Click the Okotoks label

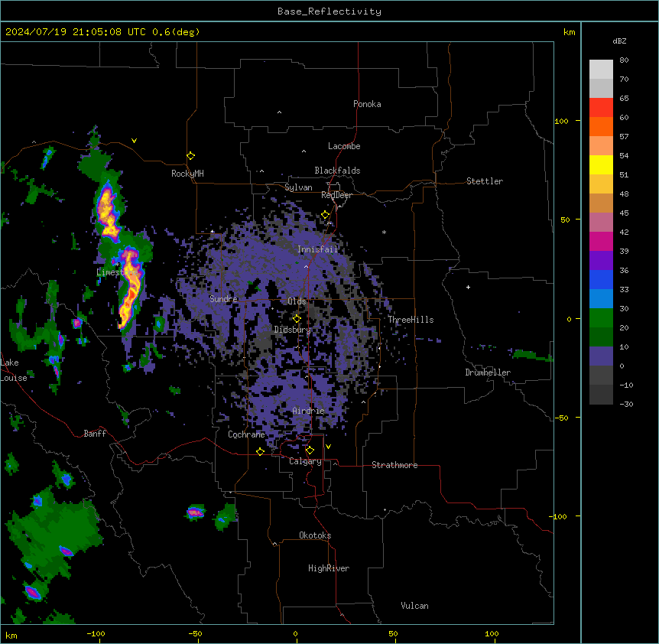315,535
